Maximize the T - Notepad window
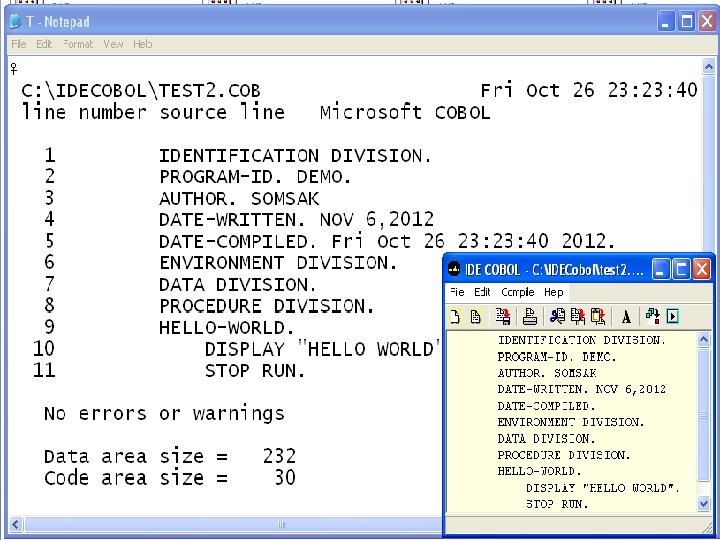The width and height of the screenshot is (720, 540). 687,22
